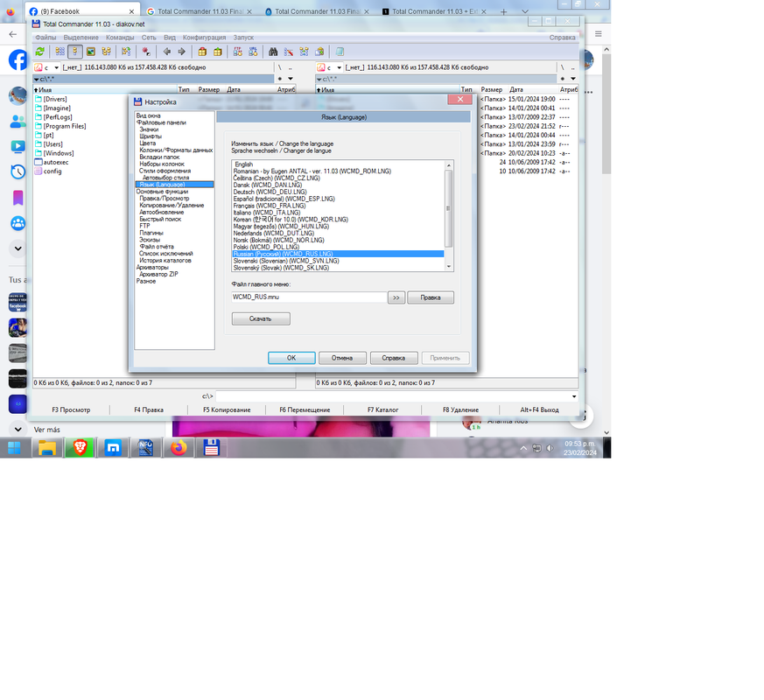Click the Notepad icon in toolbar
764x700 pixels.
click(340, 52)
